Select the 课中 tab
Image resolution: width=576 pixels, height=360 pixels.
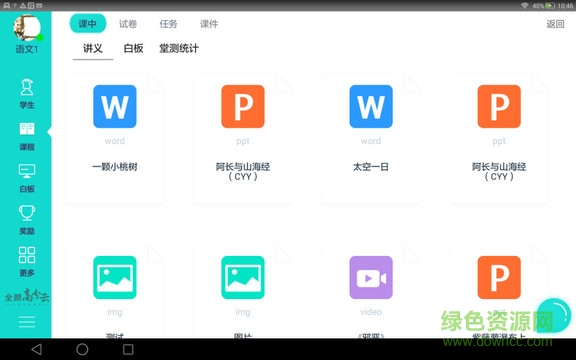pos(88,24)
